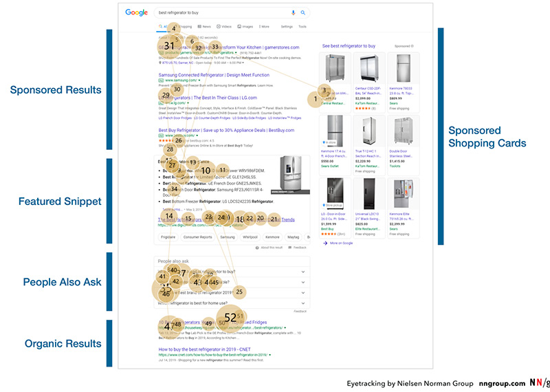550x392 pixels.
Task: Click the arrow icon beside More on Google
Action: [325, 243]
